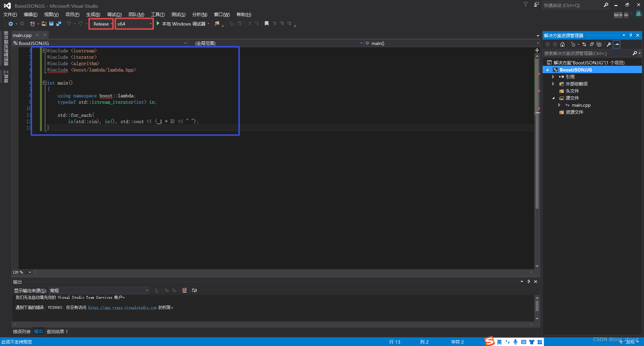Start debugging with 本地 Windows 调试器
The width and height of the screenshot is (644, 346).
(x=181, y=23)
